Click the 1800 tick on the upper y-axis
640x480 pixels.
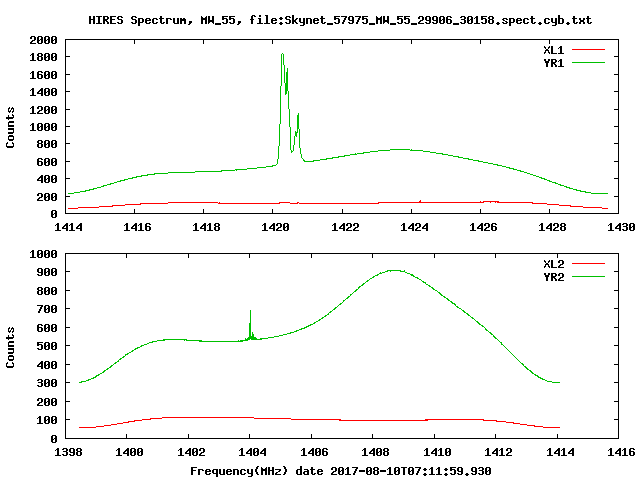point(43,57)
